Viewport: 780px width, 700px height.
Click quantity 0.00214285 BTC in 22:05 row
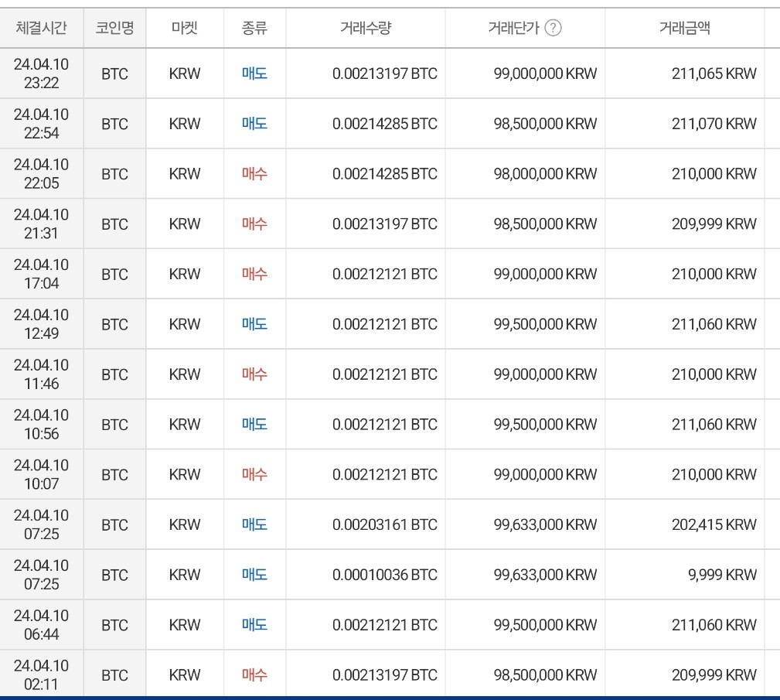[x=384, y=174]
